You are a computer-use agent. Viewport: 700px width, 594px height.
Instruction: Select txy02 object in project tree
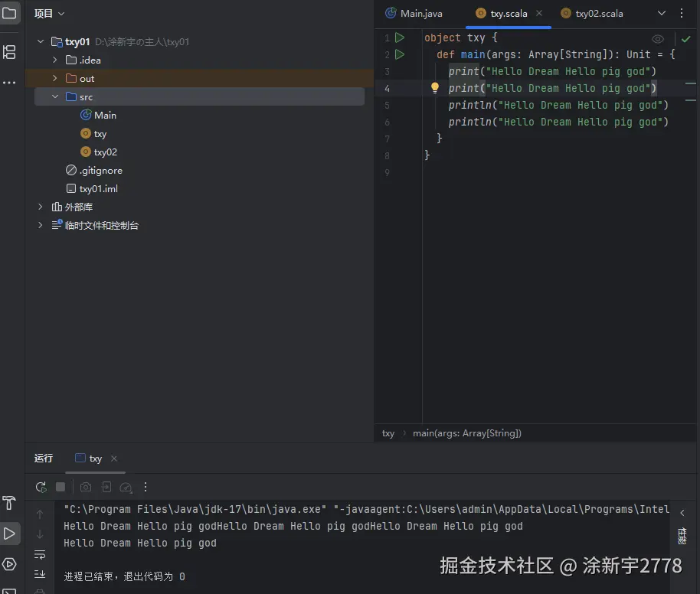point(99,152)
